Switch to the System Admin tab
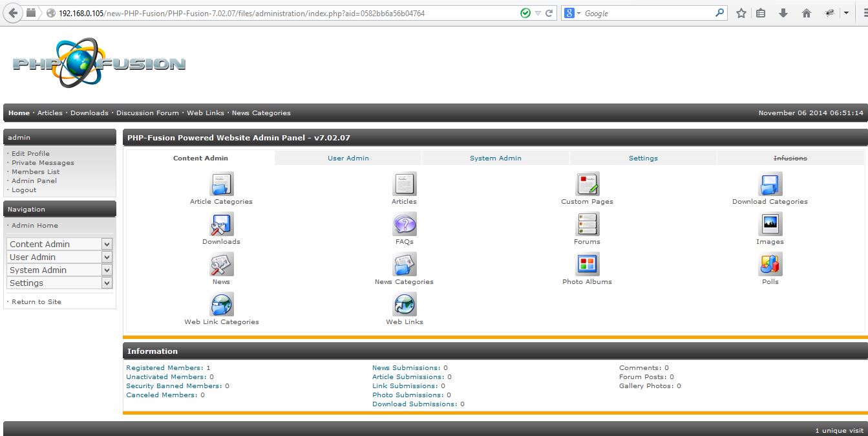The width and height of the screenshot is (868, 436). click(x=496, y=158)
